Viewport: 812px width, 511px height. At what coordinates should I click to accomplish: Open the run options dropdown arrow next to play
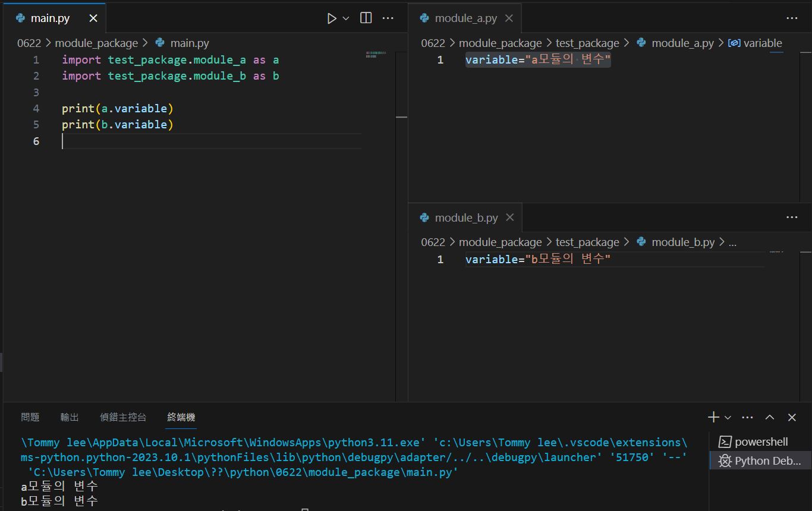tap(346, 18)
